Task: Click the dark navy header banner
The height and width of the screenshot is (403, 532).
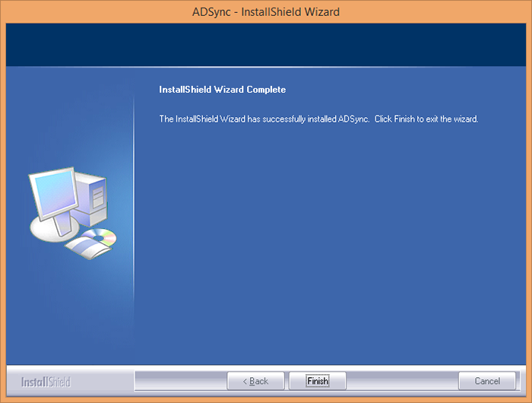Action: (266, 45)
